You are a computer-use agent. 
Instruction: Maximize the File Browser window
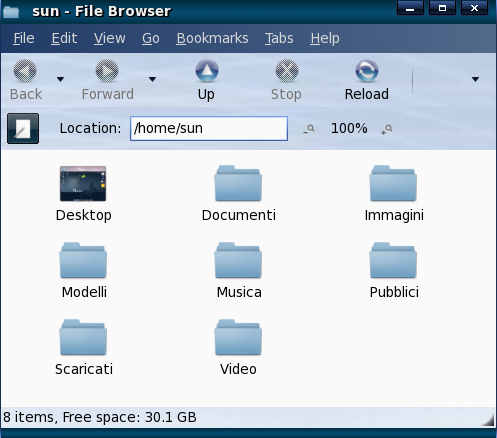pyautogui.click(x=442, y=8)
